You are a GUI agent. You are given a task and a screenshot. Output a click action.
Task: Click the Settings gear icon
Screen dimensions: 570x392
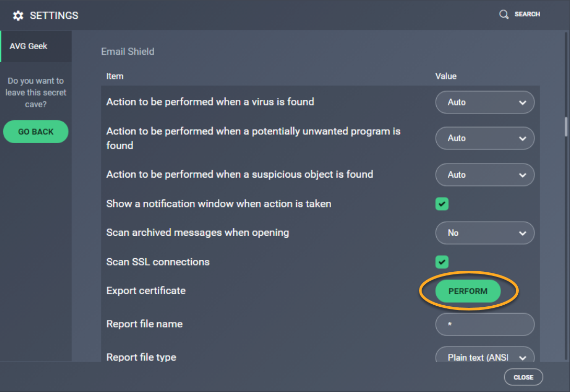coord(18,16)
